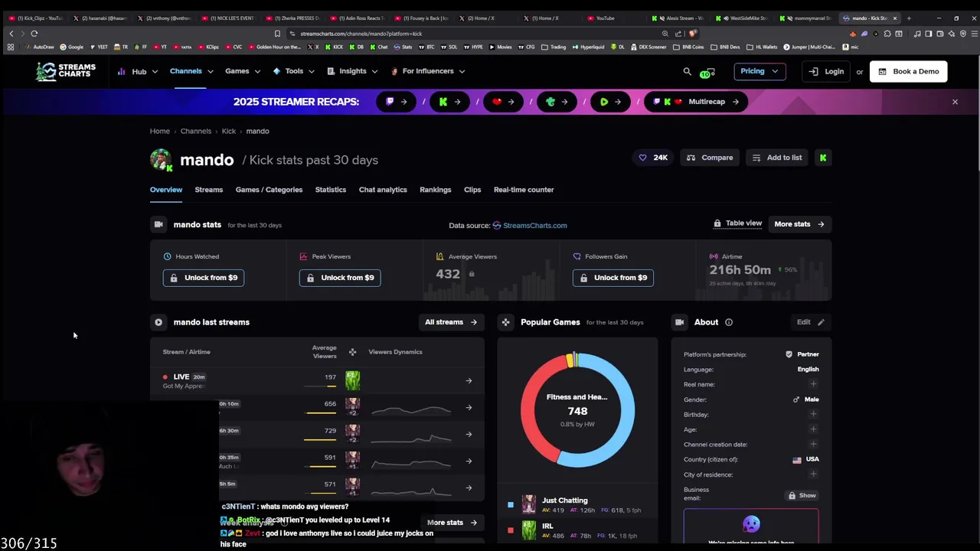Show the Business email
The image size is (980, 551).
(802, 496)
